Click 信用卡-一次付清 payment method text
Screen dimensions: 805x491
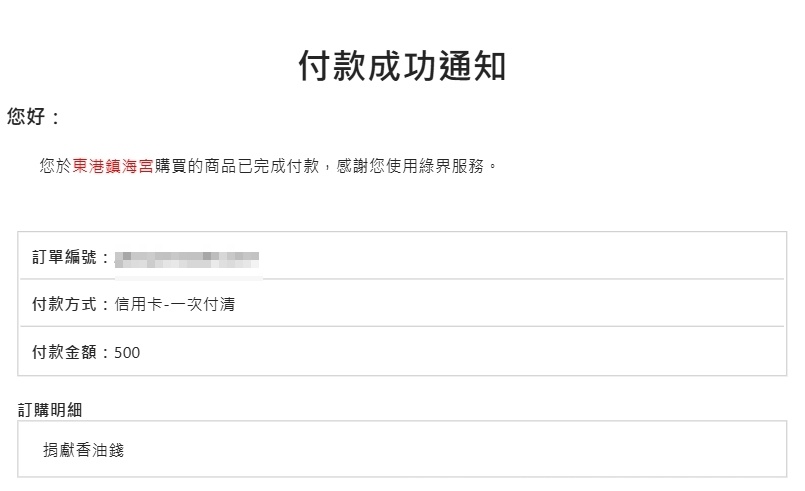tap(175, 304)
